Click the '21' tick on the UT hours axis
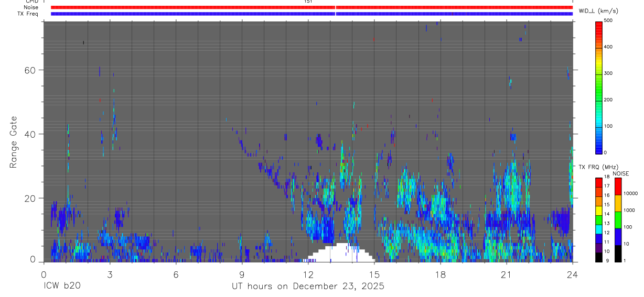Image resolution: width=644 pixels, height=297 pixels. [x=506, y=274]
